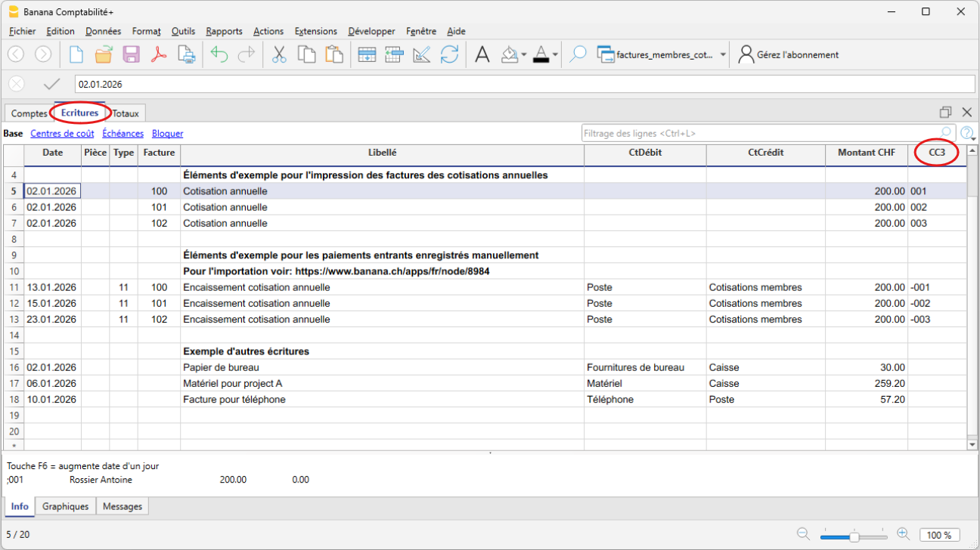Save the file with the floppy disk icon
980x550 pixels.
pos(131,54)
